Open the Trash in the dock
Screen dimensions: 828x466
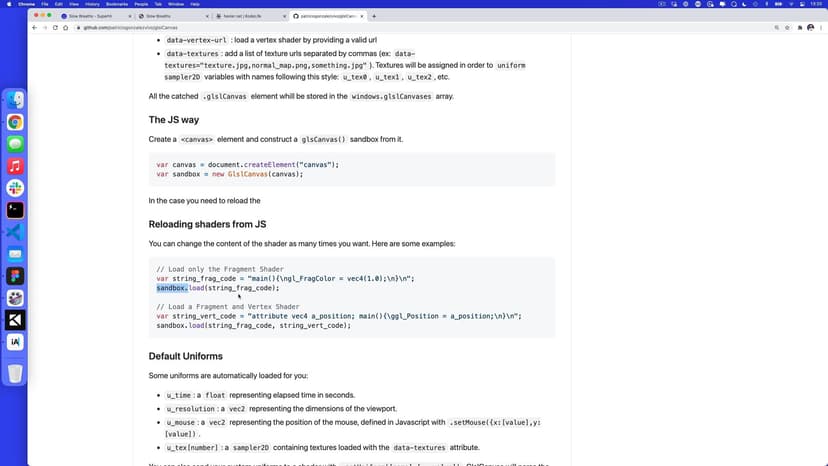15,373
